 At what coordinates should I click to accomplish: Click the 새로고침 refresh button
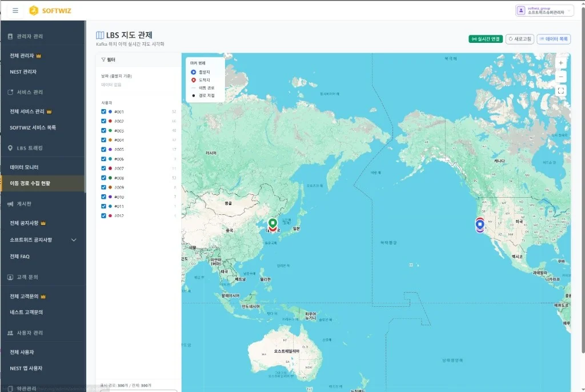tap(520, 39)
